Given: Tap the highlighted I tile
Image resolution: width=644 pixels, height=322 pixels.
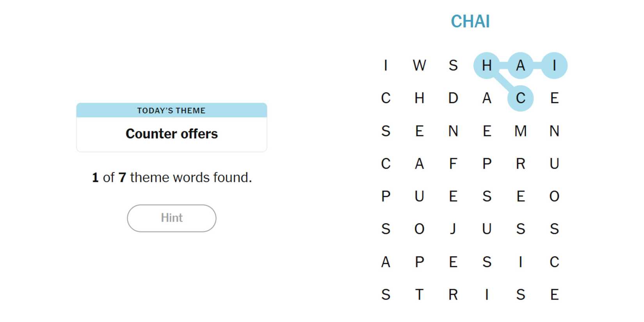Looking at the screenshot, I should tap(554, 65).
